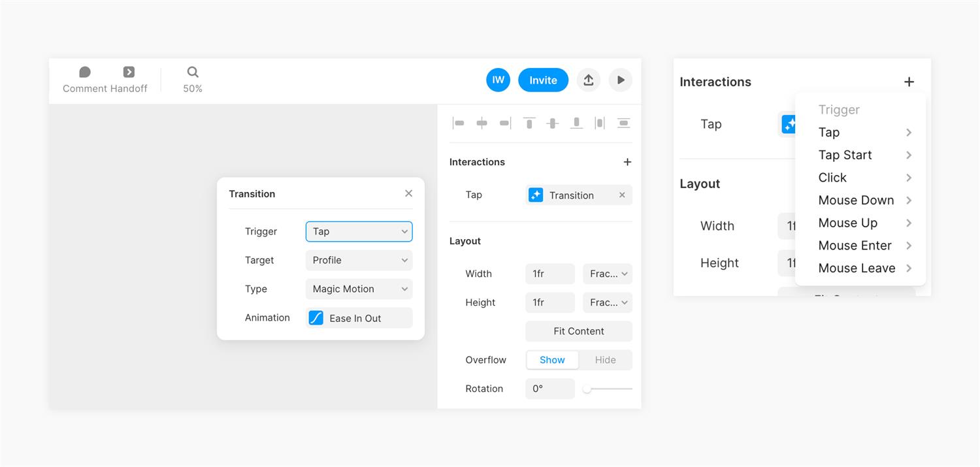Screen dimensions: 980x467
Task: Click the Width label in zoomed panel
Action: 717,226
